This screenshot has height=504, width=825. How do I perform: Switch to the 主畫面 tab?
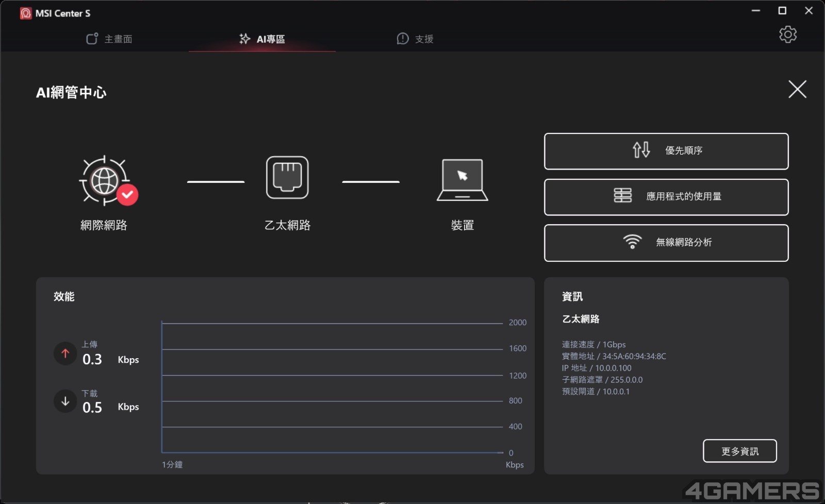click(109, 39)
